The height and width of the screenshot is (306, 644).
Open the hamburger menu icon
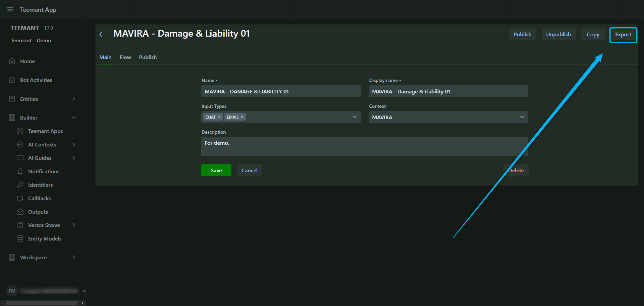click(x=10, y=9)
